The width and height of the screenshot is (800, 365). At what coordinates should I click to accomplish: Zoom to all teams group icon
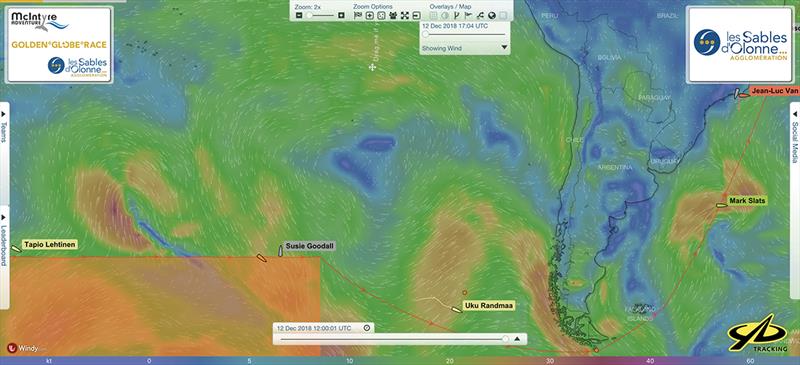coord(393,15)
